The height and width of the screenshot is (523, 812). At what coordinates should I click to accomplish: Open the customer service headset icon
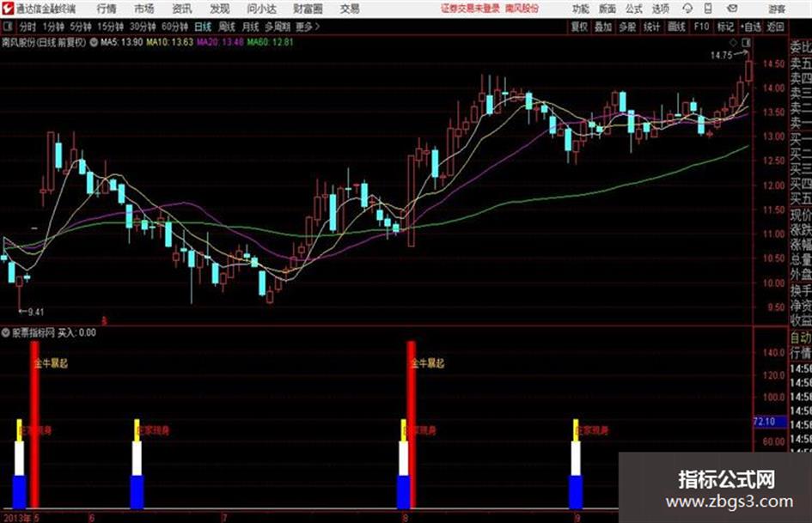687,9
